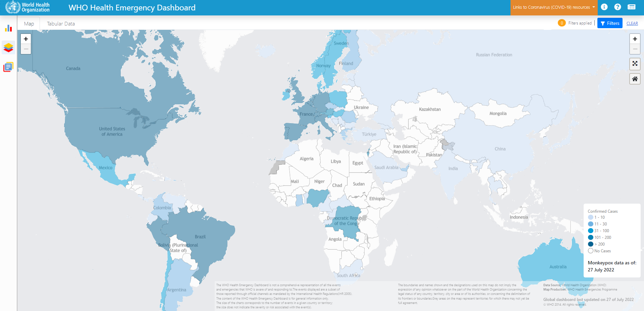
Task: Click Kazakhstan on the map
Action: coord(430,109)
